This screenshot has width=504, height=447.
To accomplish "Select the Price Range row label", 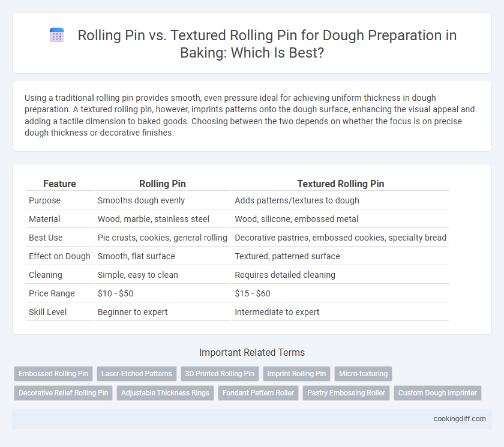I will pos(52,293).
